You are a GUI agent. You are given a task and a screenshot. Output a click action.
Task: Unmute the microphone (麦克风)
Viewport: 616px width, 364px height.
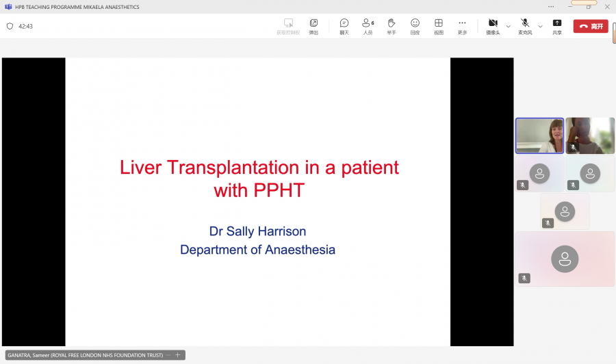[525, 26]
